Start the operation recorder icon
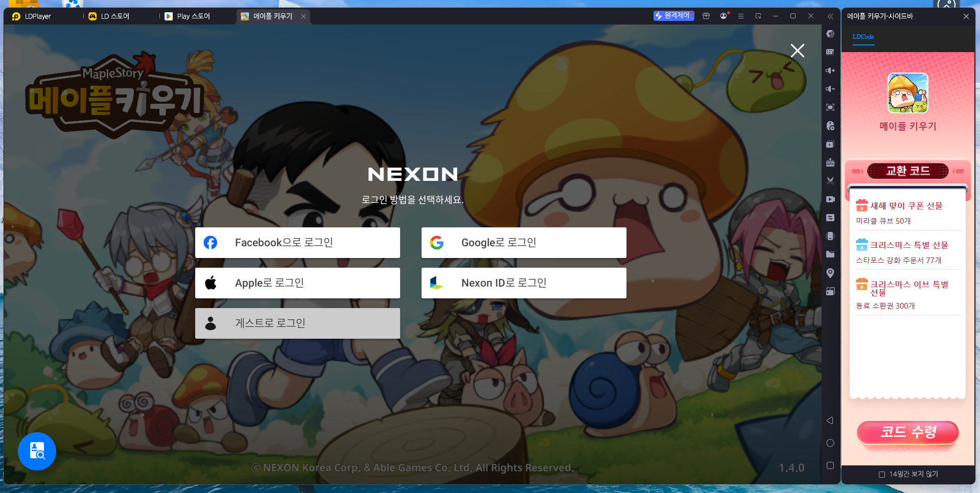 pyautogui.click(x=830, y=126)
